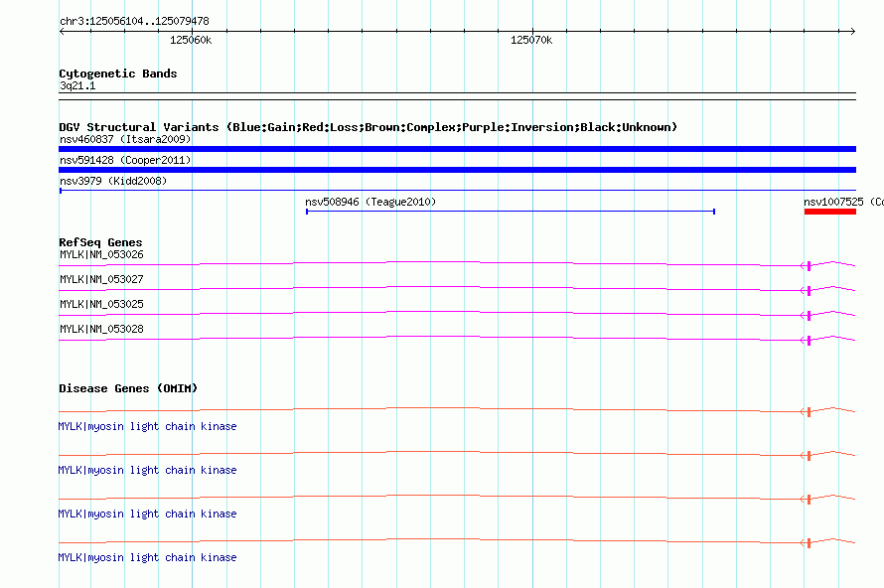Click the chr3:125056104..125079478 coordinate label
The width and height of the screenshot is (884, 588).
(134, 22)
